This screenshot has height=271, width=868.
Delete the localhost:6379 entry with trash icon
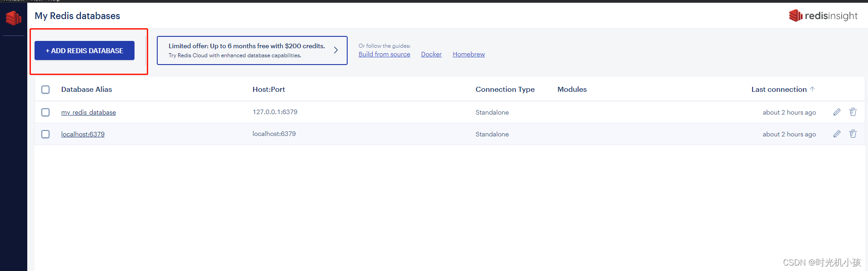853,134
